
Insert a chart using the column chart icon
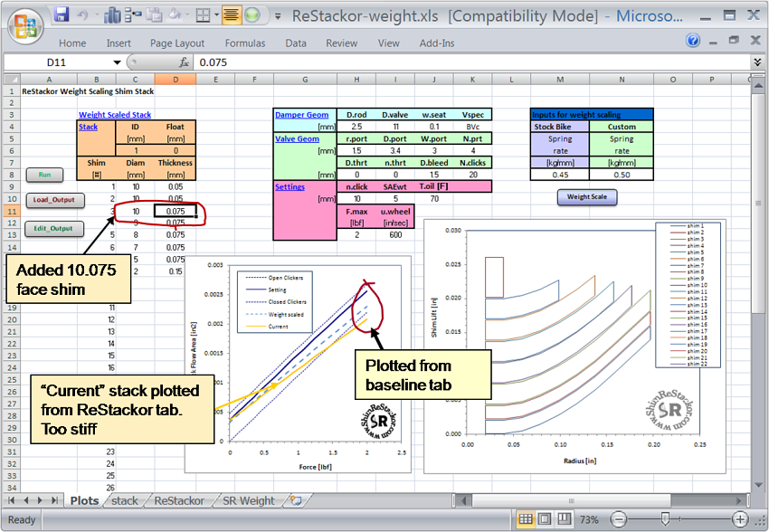112,15
